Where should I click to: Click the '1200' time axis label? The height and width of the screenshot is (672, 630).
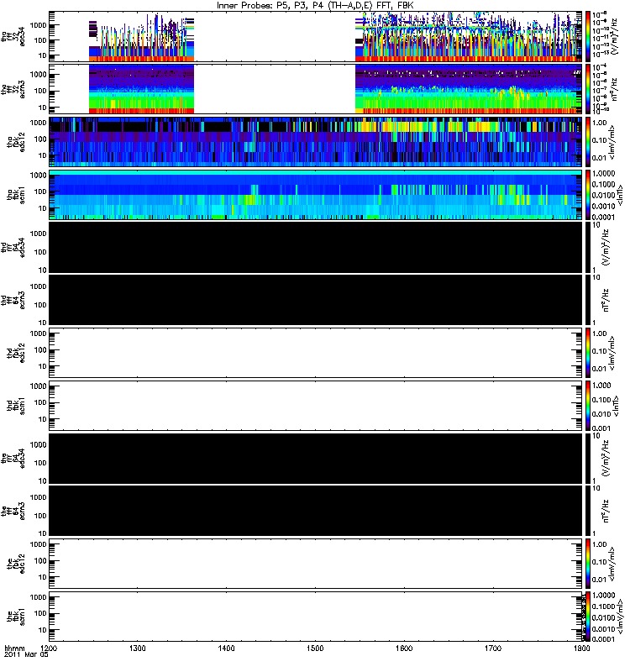[49, 648]
